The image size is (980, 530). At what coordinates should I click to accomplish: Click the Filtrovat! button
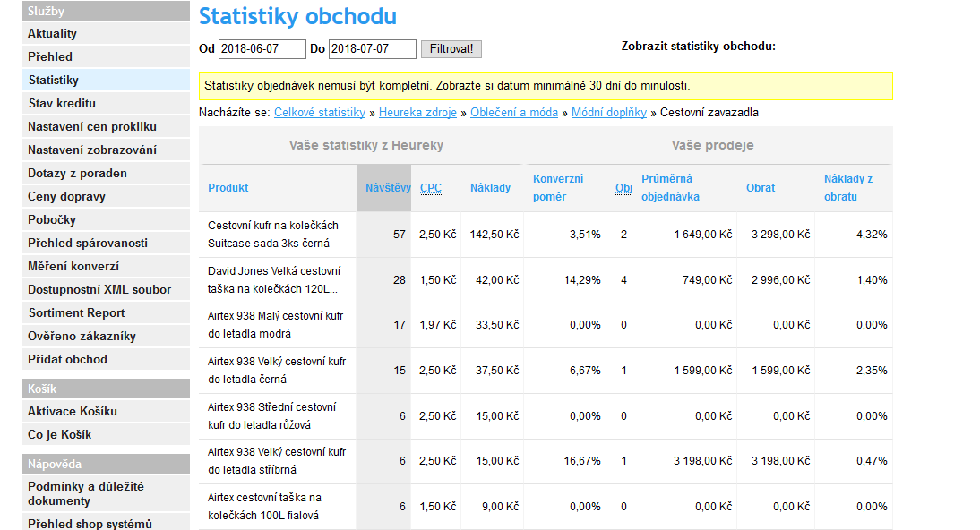(451, 49)
